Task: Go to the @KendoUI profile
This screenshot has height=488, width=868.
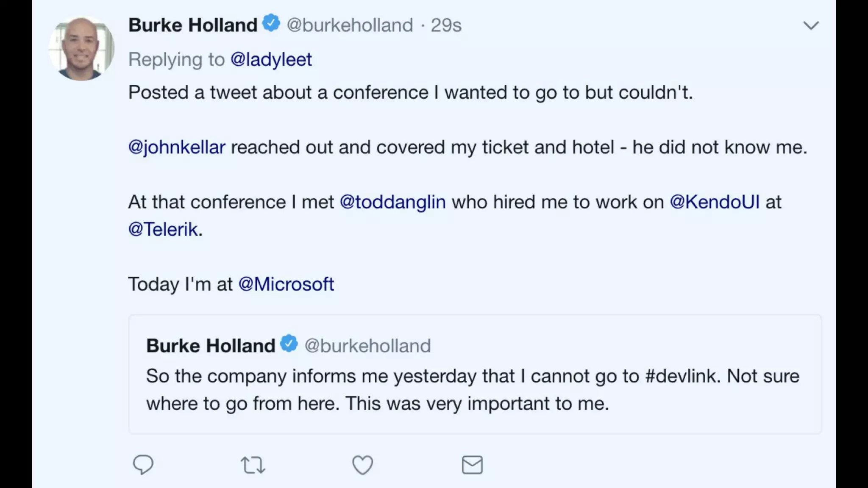Action: pyautogui.click(x=715, y=202)
